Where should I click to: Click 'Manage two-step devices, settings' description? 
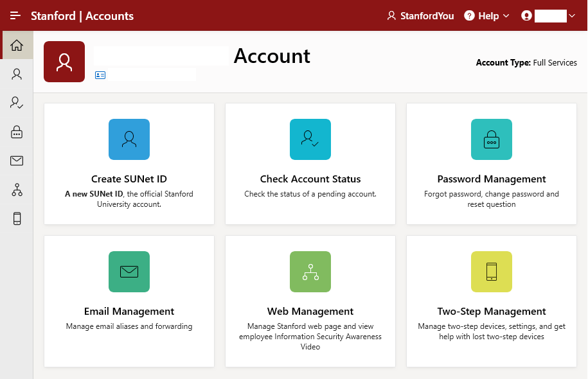click(491, 331)
